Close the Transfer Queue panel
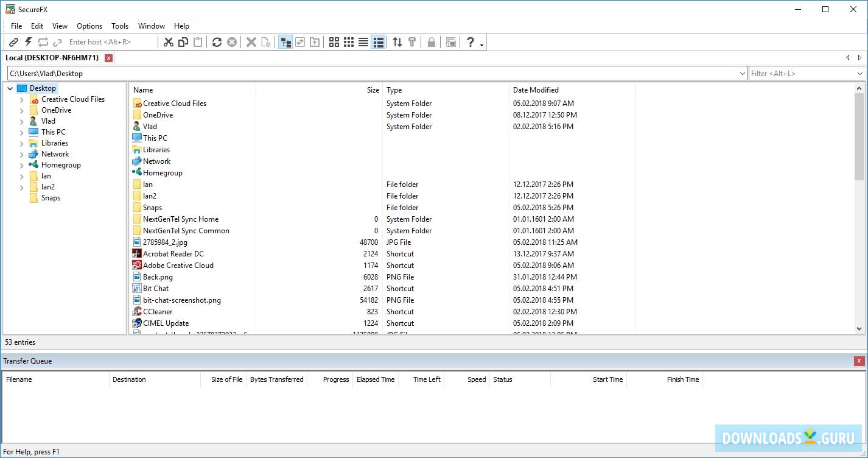This screenshot has height=458, width=868. point(859,361)
